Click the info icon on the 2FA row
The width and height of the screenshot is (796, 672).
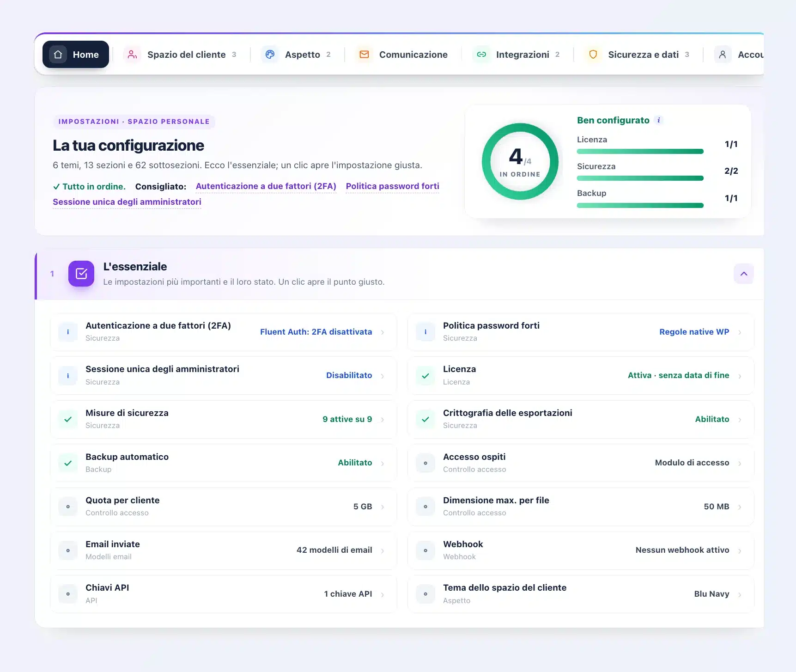[68, 332]
